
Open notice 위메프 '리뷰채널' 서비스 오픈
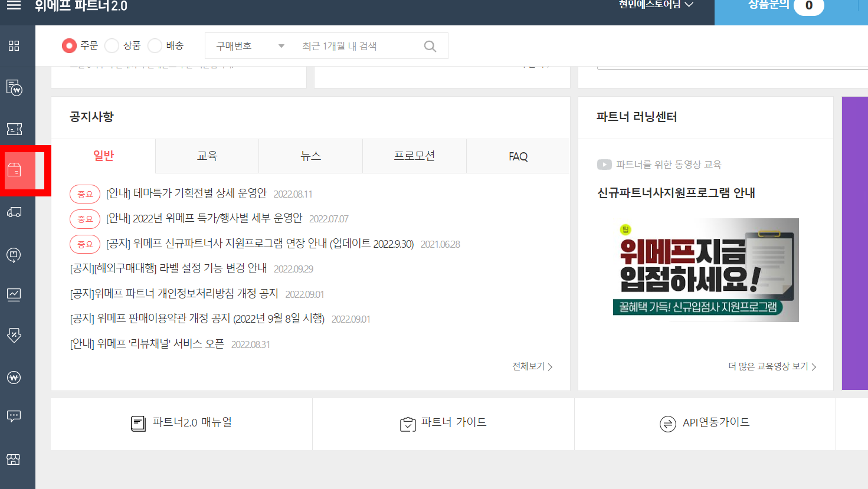pyautogui.click(x=147, y=344)
